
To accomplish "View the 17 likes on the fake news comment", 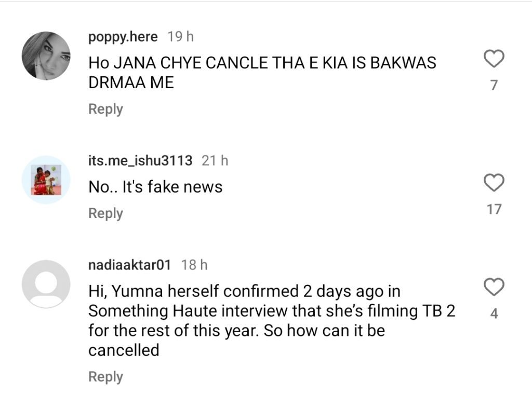I will pos(494,209).
